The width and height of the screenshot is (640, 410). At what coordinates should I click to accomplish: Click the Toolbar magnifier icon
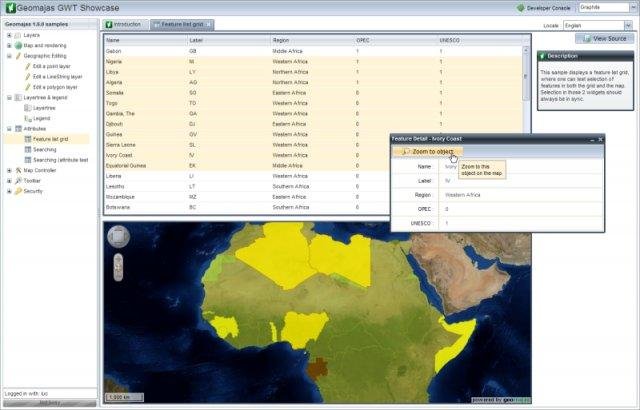[18, 181]
